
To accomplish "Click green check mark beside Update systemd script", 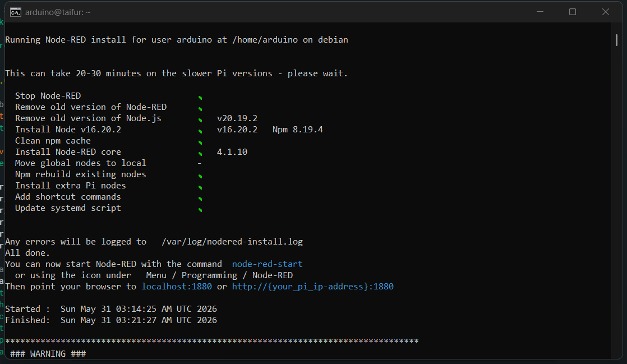I will coord(200,210).
